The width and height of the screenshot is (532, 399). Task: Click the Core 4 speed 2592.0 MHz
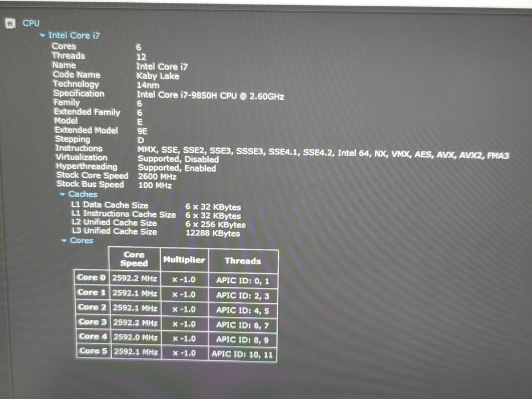(x=136, y=337)
